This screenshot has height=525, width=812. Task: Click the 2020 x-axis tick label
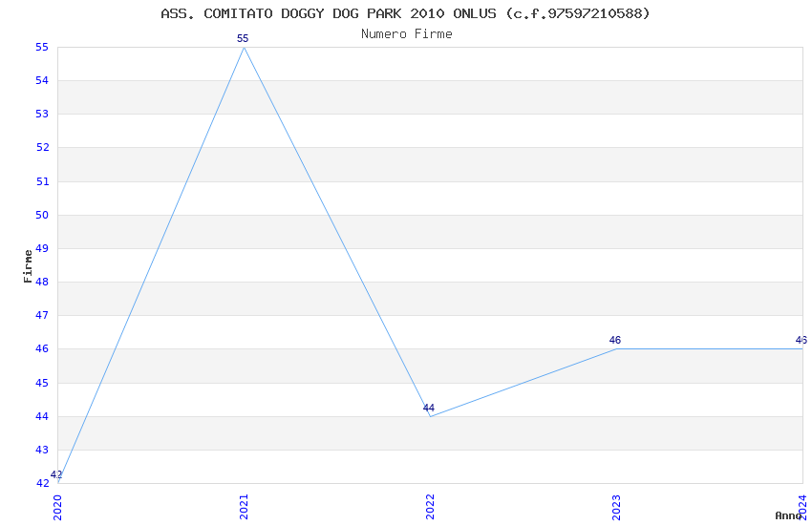click(57, 508)
